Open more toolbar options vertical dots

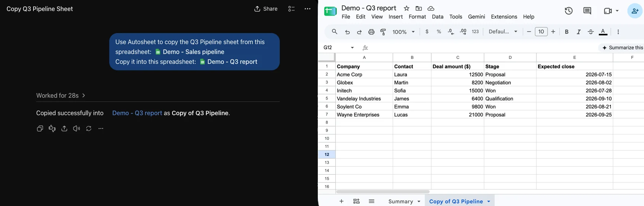coord(618,32)
